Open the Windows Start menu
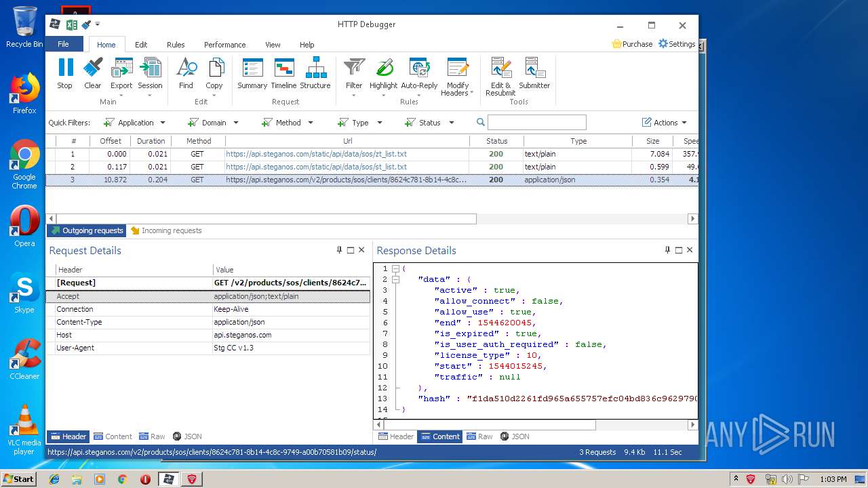The image size is (868, 488). (18, 479)
